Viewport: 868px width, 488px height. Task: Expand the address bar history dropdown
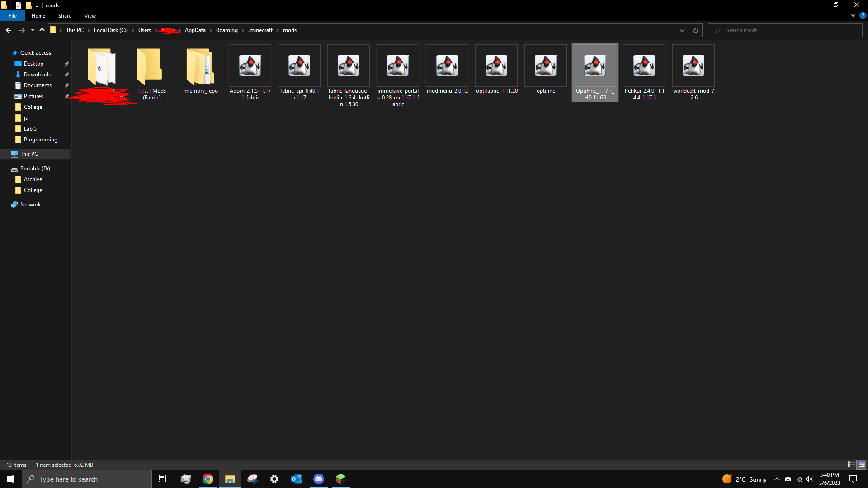tap(682, 30)
